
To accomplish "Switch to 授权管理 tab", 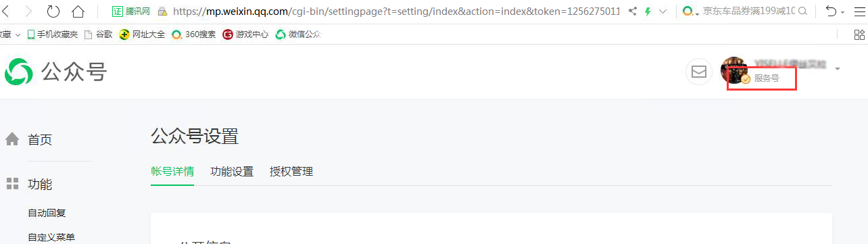I will click(291, 172).
